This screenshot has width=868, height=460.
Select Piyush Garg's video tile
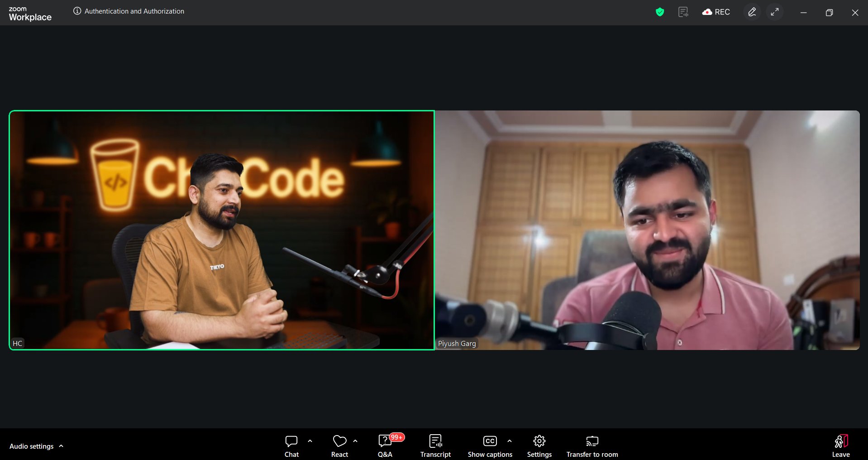pyautogui.click(x=647, y=230)
